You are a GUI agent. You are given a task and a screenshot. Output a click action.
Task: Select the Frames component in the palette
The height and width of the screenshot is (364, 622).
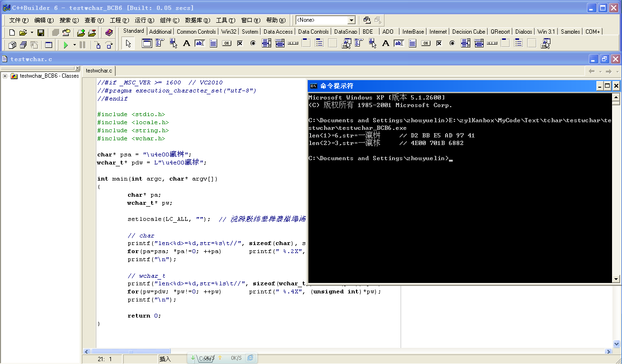[147, 44]
